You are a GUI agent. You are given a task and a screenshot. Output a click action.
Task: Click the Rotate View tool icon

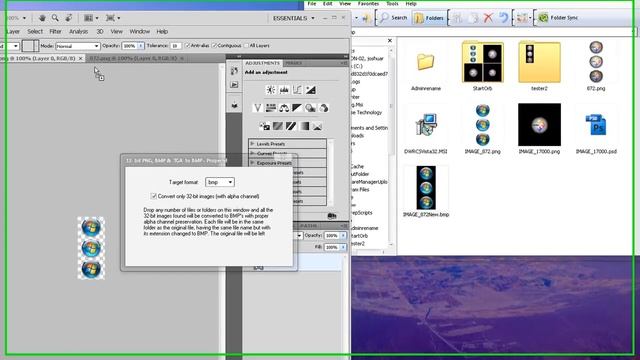(69, 18)
